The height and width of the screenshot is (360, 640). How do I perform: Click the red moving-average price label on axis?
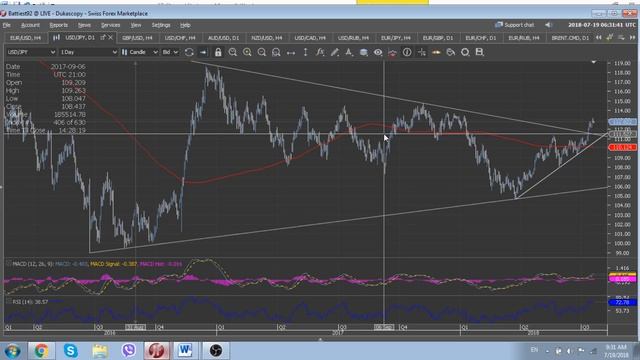pyautogui.click(x=622, y=147)
